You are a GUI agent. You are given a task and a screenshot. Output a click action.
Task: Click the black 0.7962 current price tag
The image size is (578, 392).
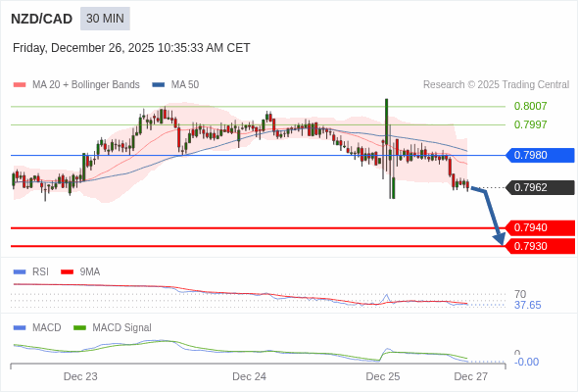tap(540, 188)
